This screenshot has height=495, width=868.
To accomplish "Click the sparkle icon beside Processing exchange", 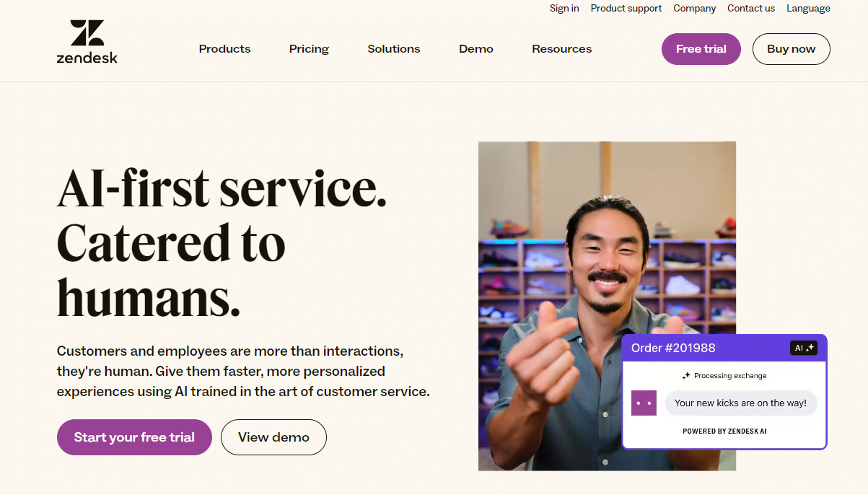I will [x=686, y=376].
